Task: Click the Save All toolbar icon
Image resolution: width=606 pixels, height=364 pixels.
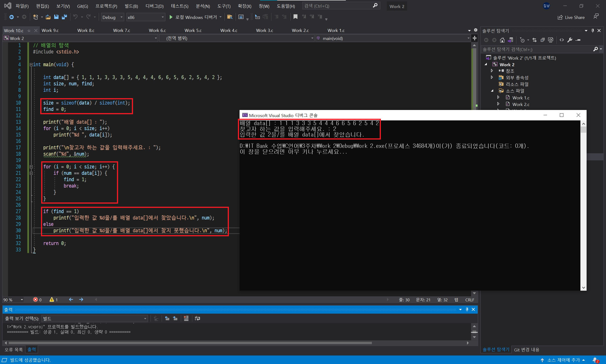Action: (64, 17)
